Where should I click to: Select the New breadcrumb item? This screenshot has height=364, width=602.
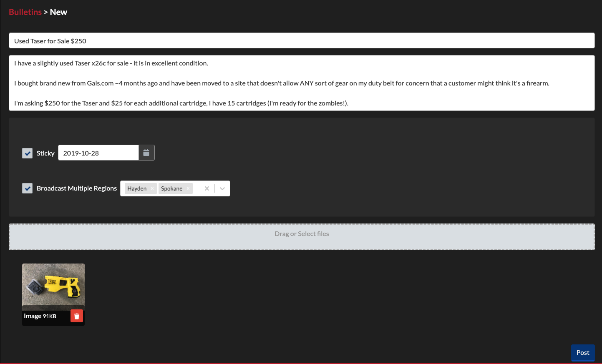pos(58,12)
